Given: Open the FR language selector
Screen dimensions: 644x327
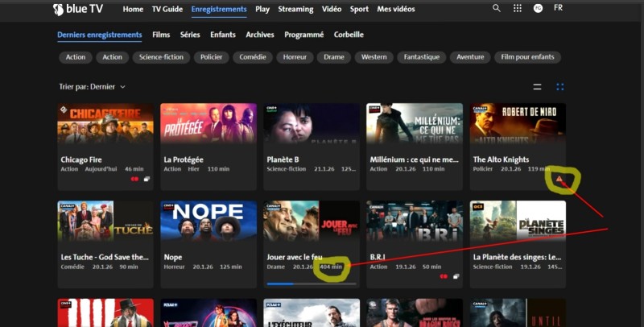Looking at the screenshot, I should 559,8.
